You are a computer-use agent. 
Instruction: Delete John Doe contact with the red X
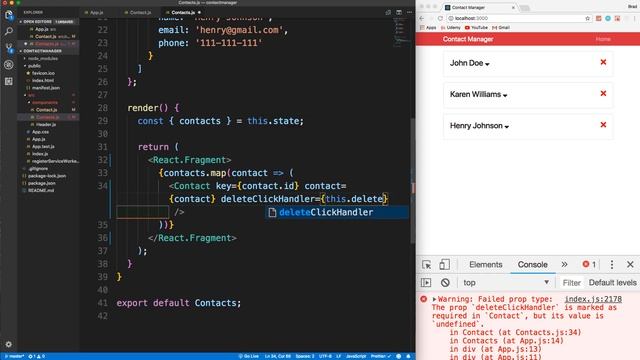pyautogui.click(x=603, y=62)
